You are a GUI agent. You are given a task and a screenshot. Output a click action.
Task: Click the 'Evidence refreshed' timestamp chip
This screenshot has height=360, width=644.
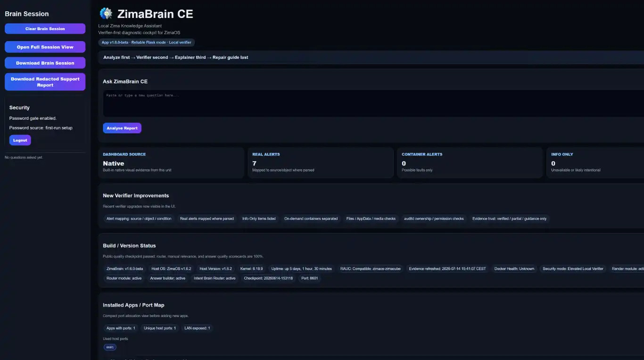click(447, 269)
